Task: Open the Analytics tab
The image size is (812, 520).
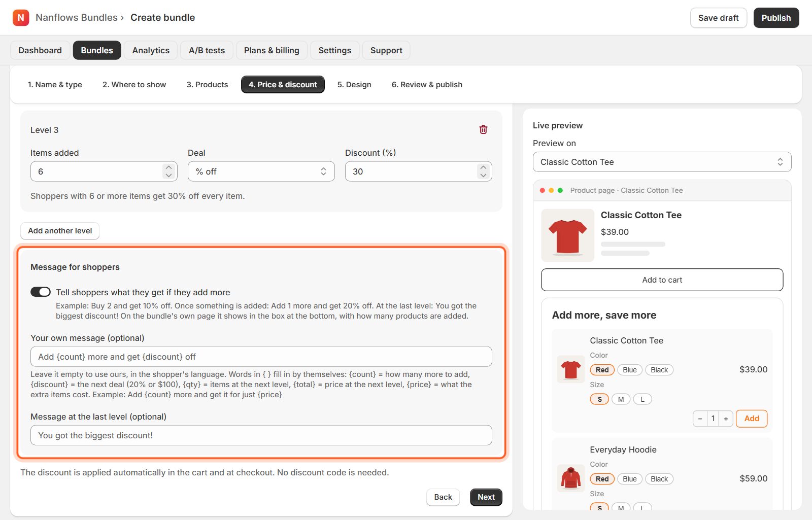Action: [x=151, y=50]
